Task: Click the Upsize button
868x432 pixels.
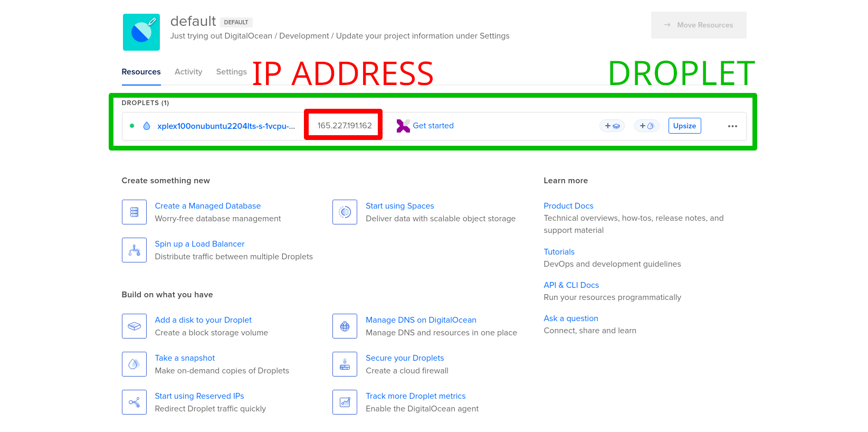Action: (x=684, y=126)
